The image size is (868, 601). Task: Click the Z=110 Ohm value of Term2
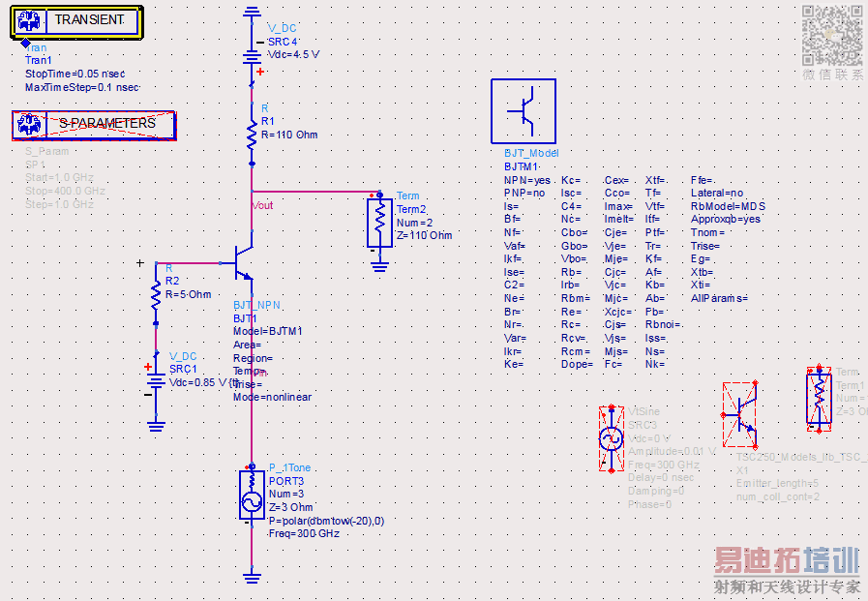pos(424,235)
